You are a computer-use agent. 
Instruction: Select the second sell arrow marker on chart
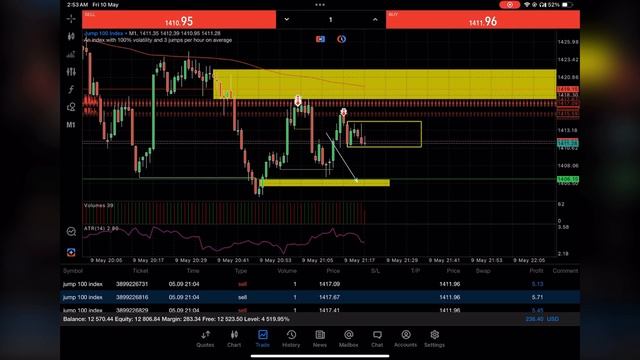[x=344, y=112]
